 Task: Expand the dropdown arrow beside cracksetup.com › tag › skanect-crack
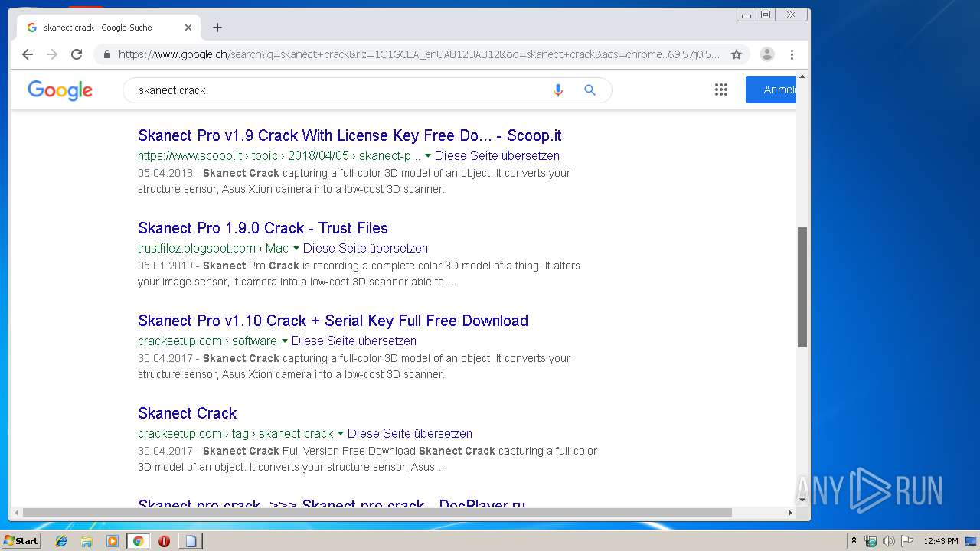[341, 434]
